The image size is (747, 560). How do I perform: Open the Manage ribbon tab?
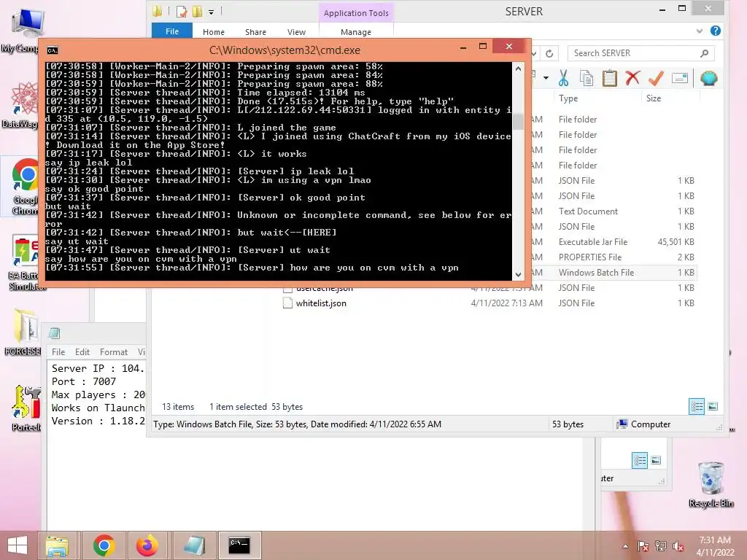(x=356, y=32)
